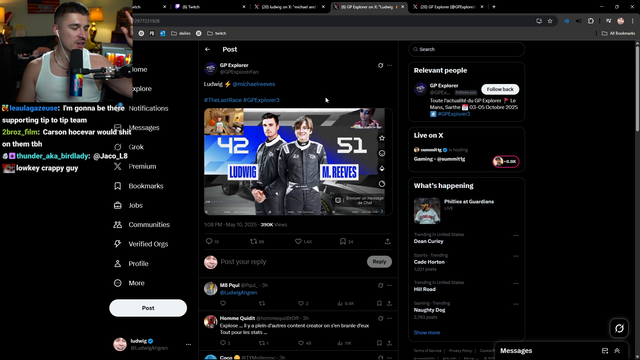
Task: Open the All Bookmarks folder
Action: pos(618,33)
